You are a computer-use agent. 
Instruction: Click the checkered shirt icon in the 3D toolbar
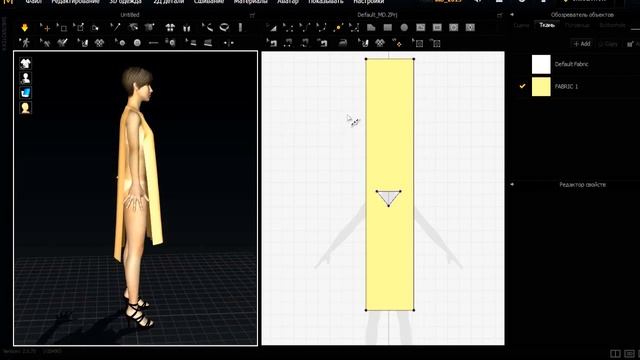coord(99,42)
